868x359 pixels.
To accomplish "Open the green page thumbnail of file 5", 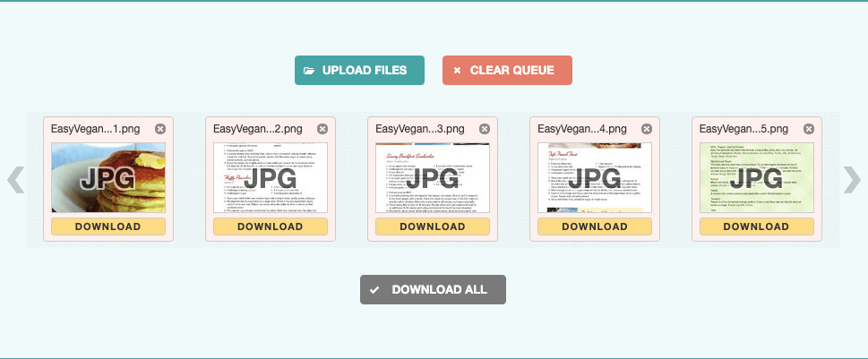I will 756,177.
